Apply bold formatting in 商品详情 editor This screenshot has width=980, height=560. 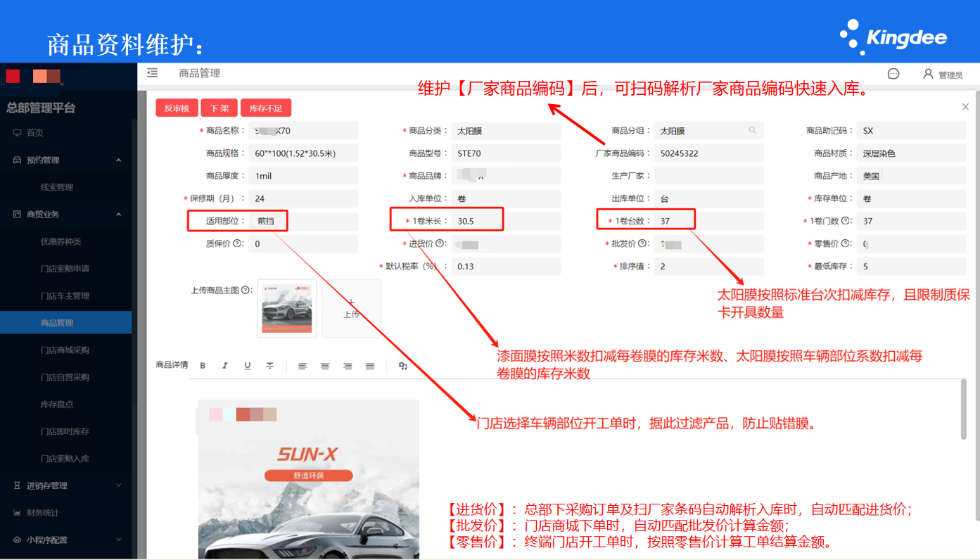point(203,366)
